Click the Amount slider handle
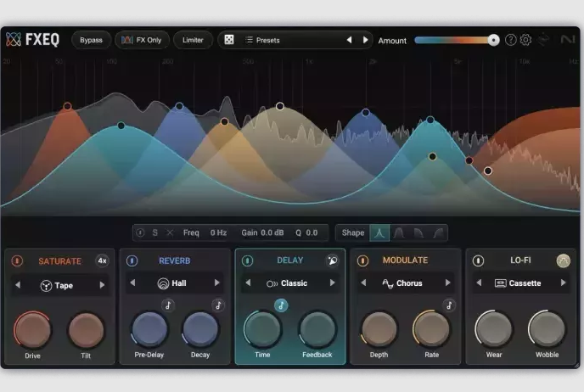584x392 pixels. click(493, 40)
